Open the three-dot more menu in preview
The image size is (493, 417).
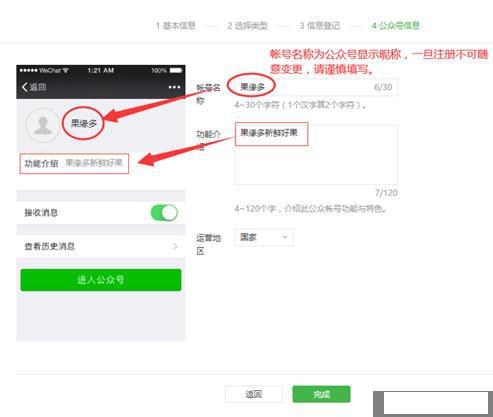point(174,87)
